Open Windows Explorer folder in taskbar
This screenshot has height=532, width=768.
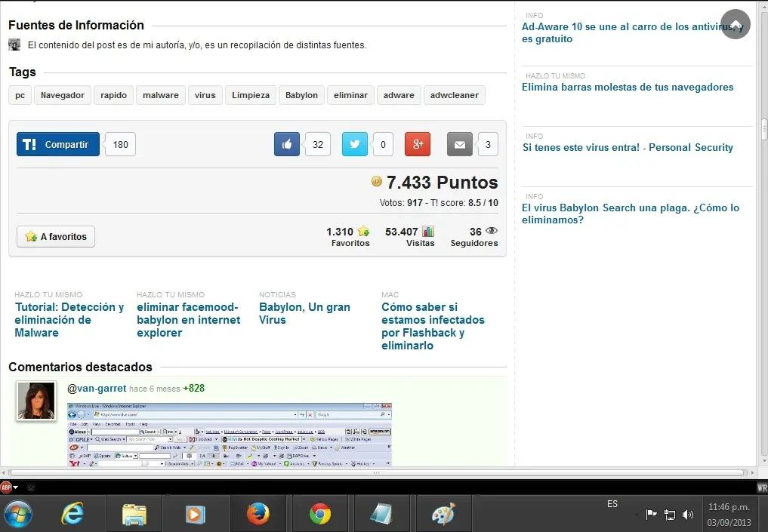coord(134,515)
